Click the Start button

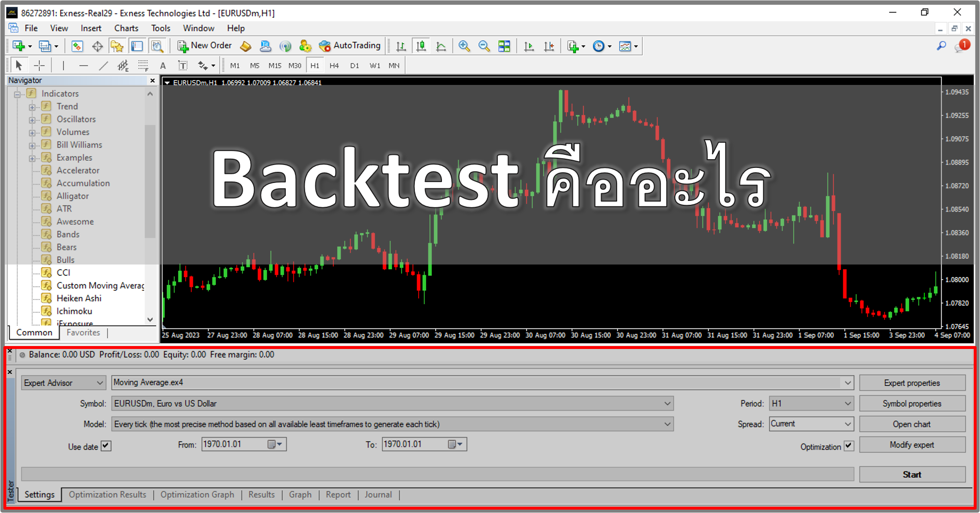[x=912, y=475]
